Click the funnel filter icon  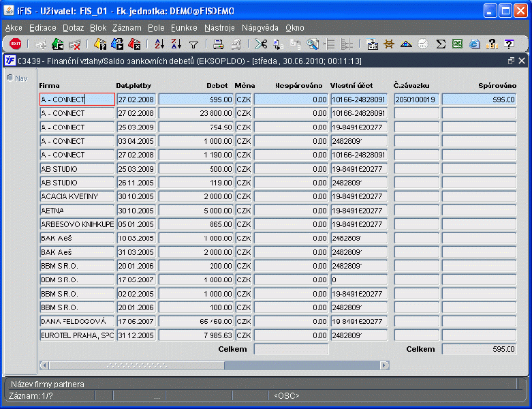tap(193, 44)
